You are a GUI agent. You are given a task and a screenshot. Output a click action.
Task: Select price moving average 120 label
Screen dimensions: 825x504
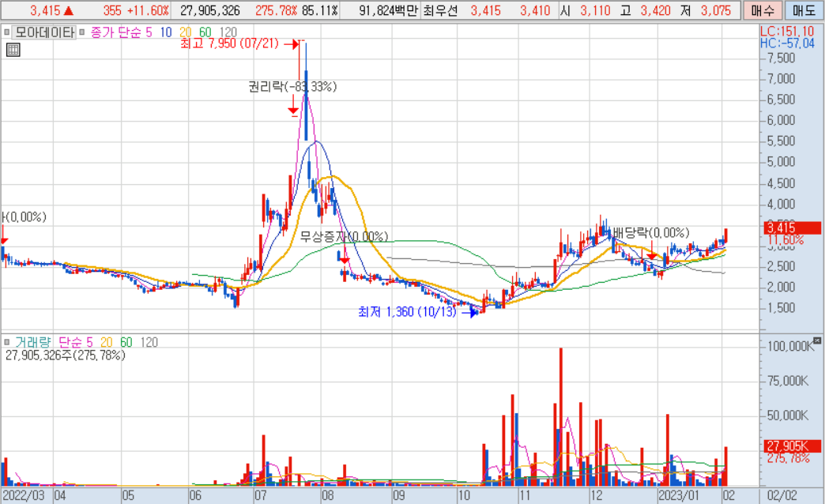coord(228,32)
